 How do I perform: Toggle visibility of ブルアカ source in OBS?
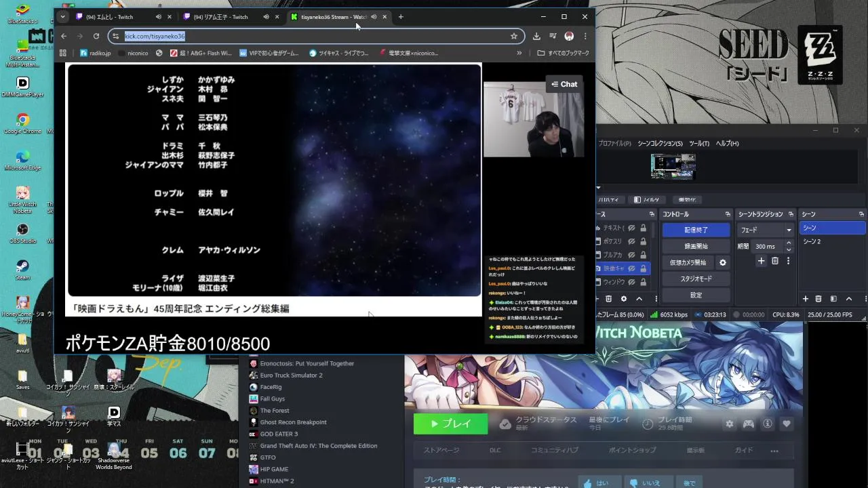click(x=631, y=255)
